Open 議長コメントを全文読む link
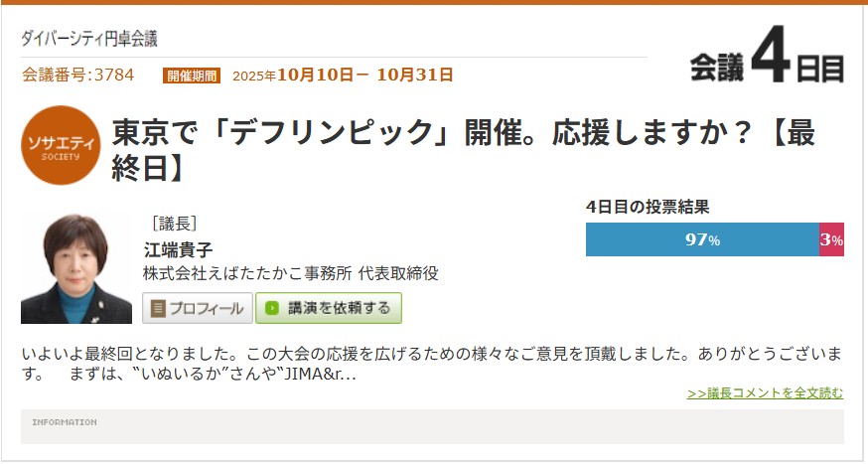The width and height of the screenshot is (868, 464). pyautogui.click(x=765, y=393)
